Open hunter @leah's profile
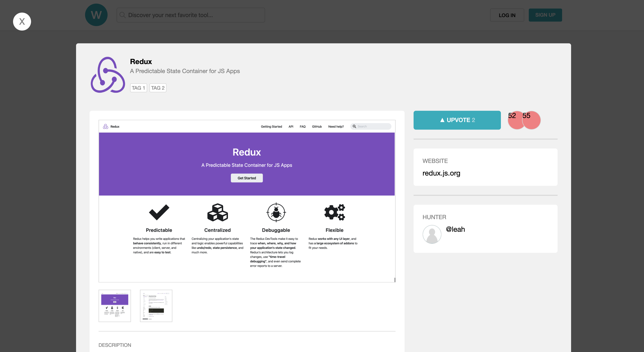 (x=455, y=229)
